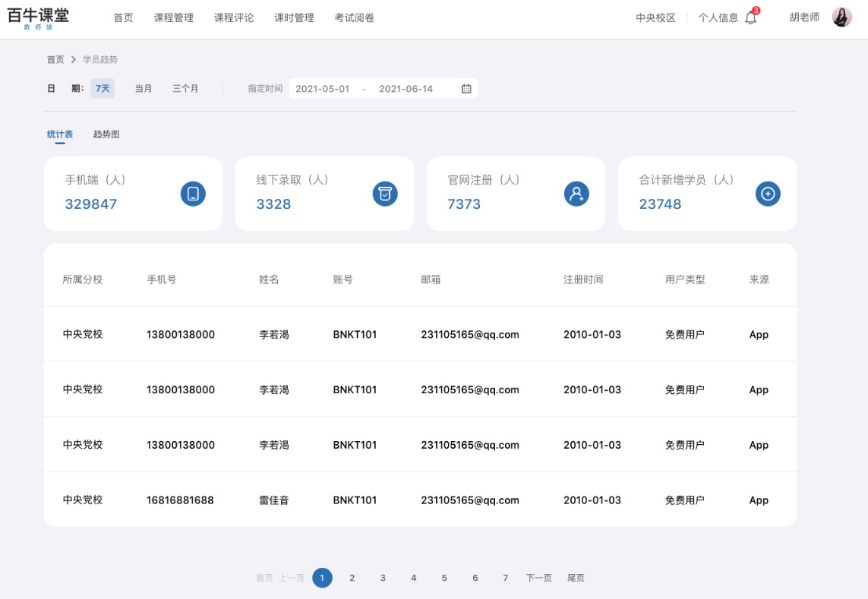The image size is (868, 599).
Task: Switch to 趋势图 tab
Action: [x=106, y=134]
